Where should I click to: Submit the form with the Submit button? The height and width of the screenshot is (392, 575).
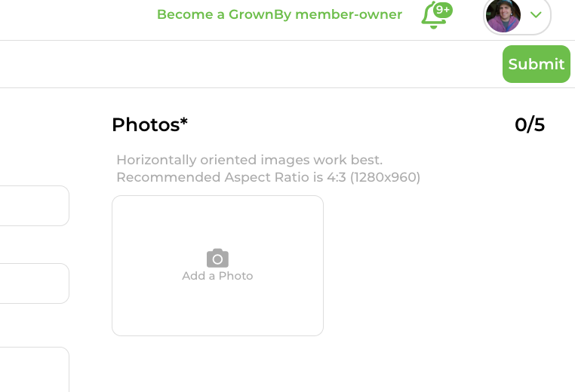tap(536, 64)
